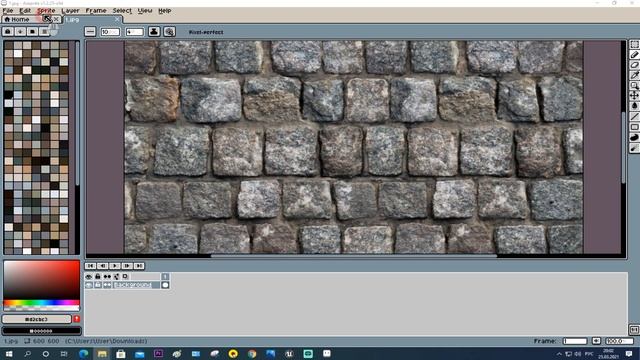Toggle continuous cels in timeline header
The width and height of the screenshot is (640, 360).
[x=107, y=277]
